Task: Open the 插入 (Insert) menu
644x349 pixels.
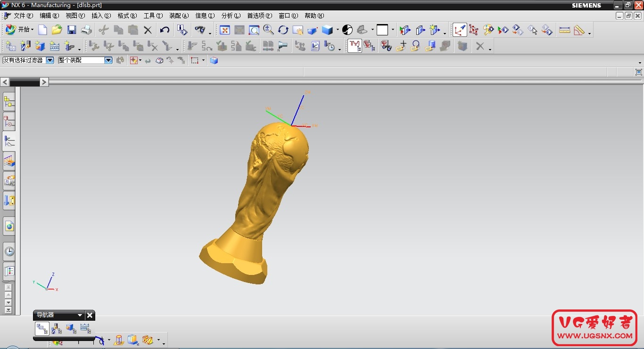Action: [x=101, y=16]
